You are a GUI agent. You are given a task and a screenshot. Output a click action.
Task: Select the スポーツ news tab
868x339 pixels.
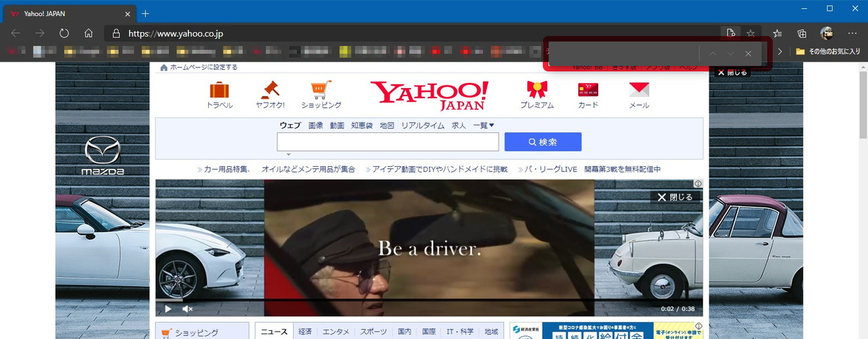click(375, 332)
